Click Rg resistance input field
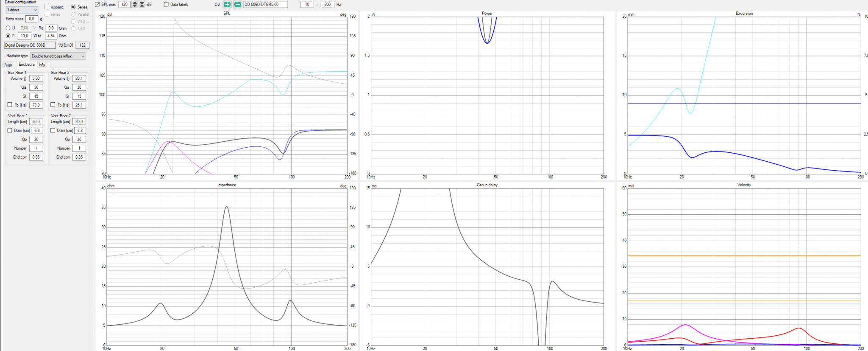Viewport: 868px width, 351px height. 51,28
